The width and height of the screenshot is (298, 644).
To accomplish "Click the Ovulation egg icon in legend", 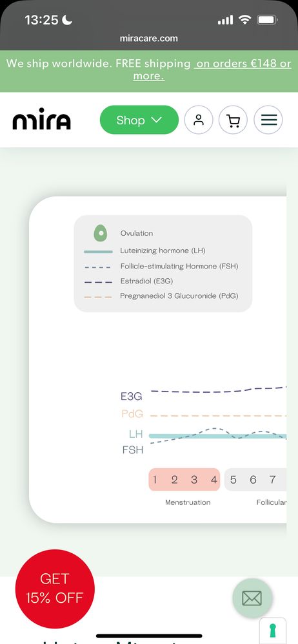I will point(101,233).
